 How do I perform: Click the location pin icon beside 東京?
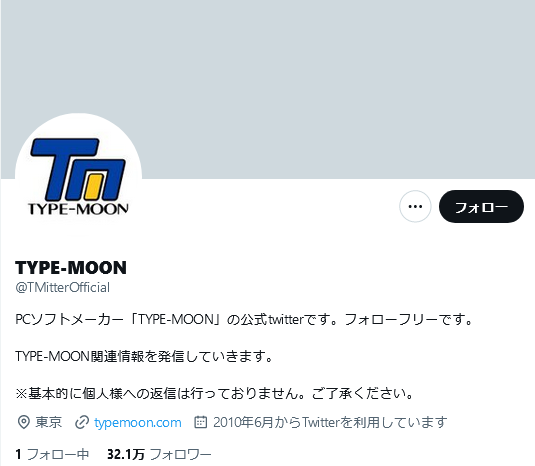tap(24, 422)
